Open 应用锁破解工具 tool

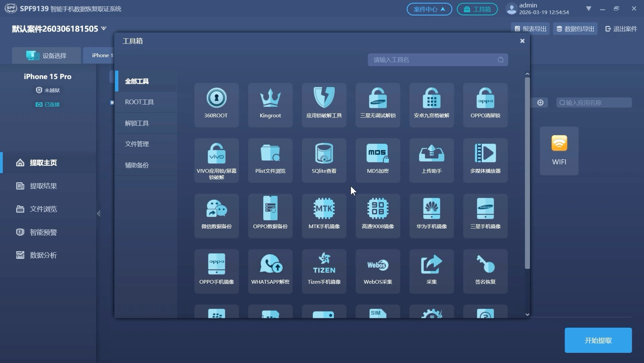pos(324,105)
